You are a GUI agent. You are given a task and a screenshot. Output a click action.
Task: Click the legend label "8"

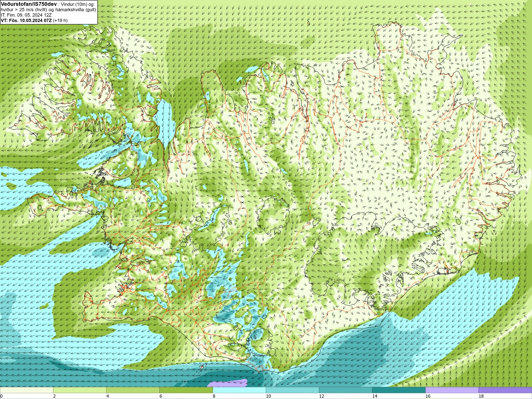pyautogui.click(x=214, y=396)
